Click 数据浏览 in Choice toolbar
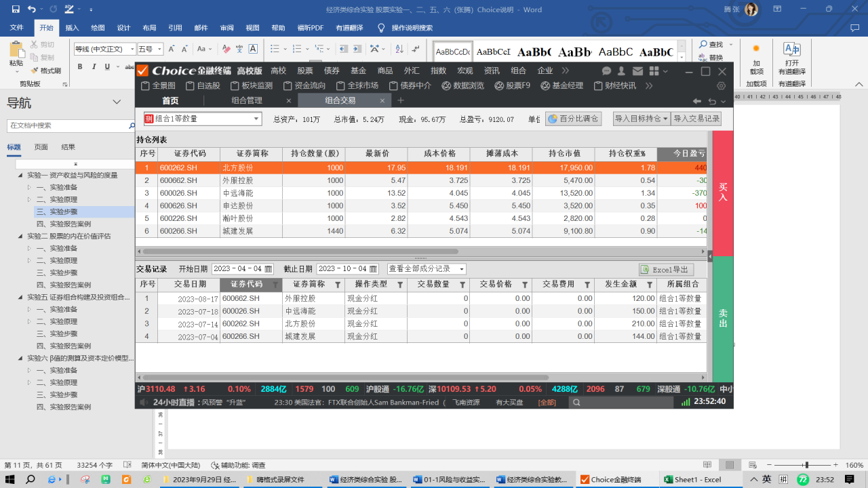 462,86
